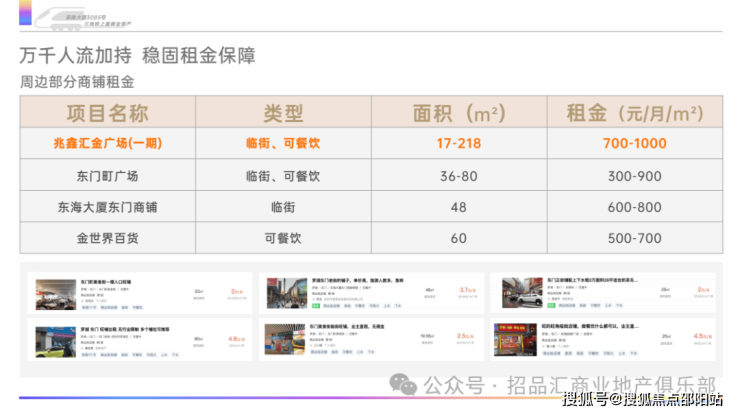This screenshot has width=740, height=415.
Task: Click the 4.8万/月 price on the listing card
Action: tap(236, 338)
